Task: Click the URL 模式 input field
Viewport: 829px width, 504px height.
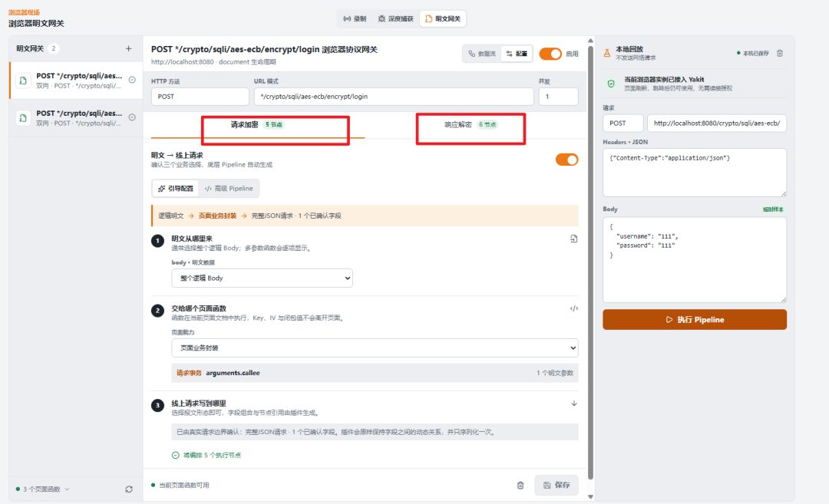Action: 394,97
